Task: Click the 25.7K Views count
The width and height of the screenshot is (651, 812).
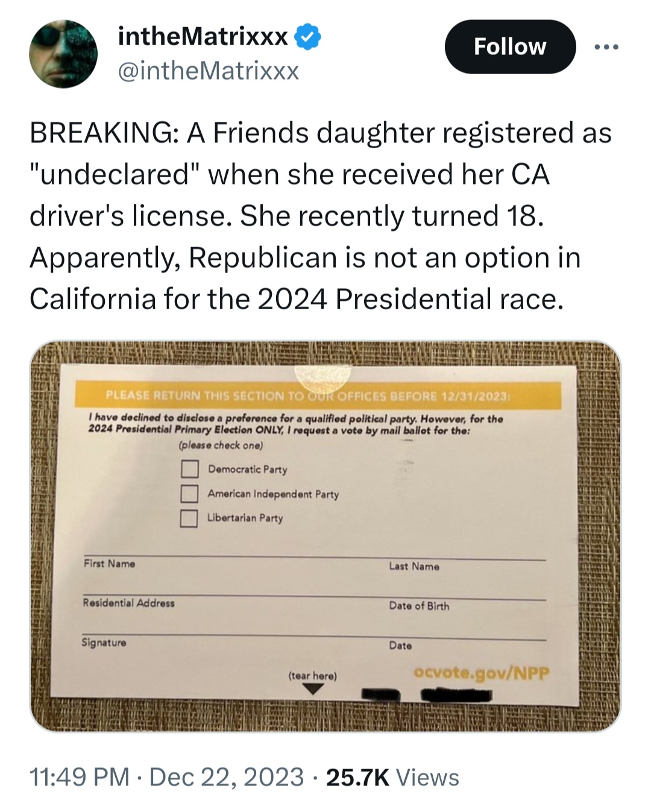Action: (x=392, y=777)
